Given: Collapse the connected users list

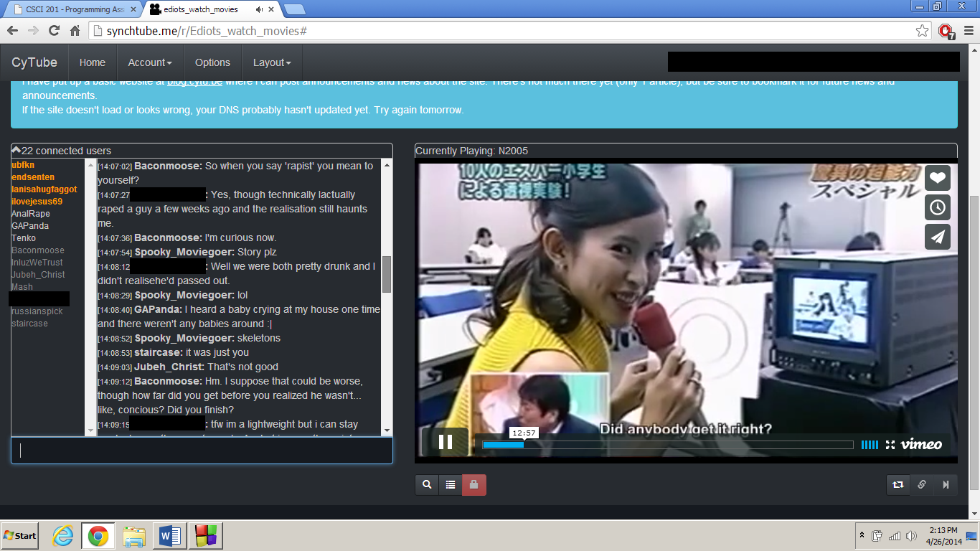Looking at the screenshot, I should (x=17, y=150).
